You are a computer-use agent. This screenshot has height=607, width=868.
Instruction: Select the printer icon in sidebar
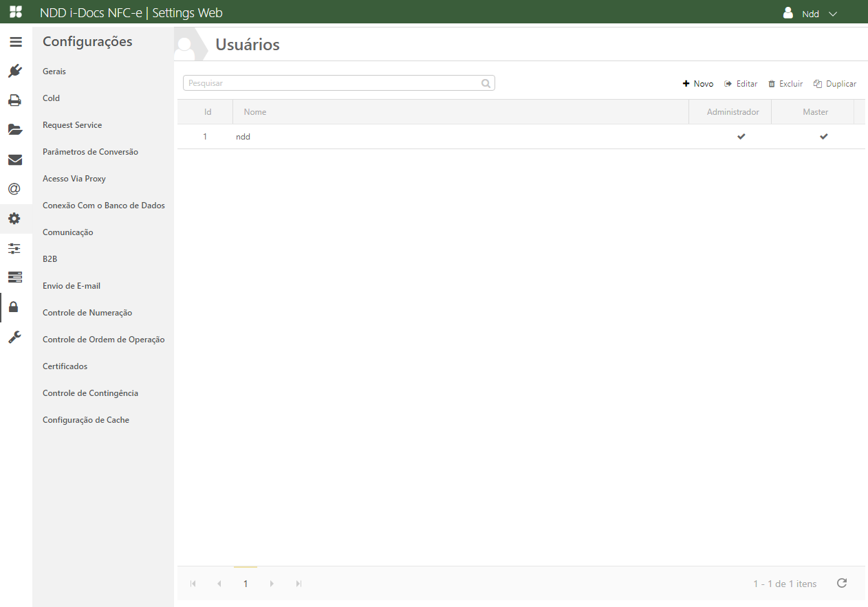click(15, 100)
